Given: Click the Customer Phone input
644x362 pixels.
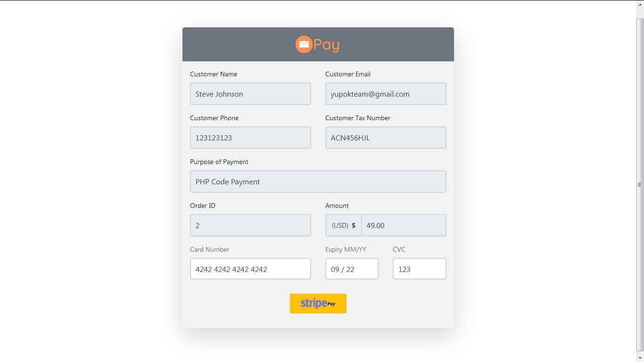Looking at the screenshot, I should click(250, 138).
